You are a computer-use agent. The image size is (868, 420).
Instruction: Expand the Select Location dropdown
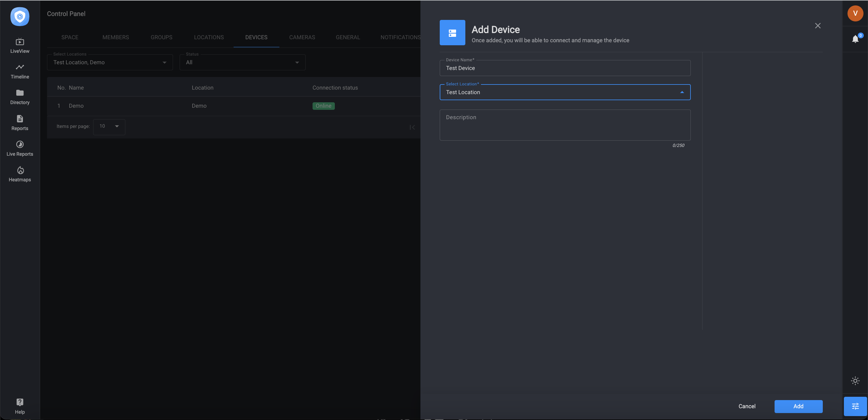click(565, 92)
